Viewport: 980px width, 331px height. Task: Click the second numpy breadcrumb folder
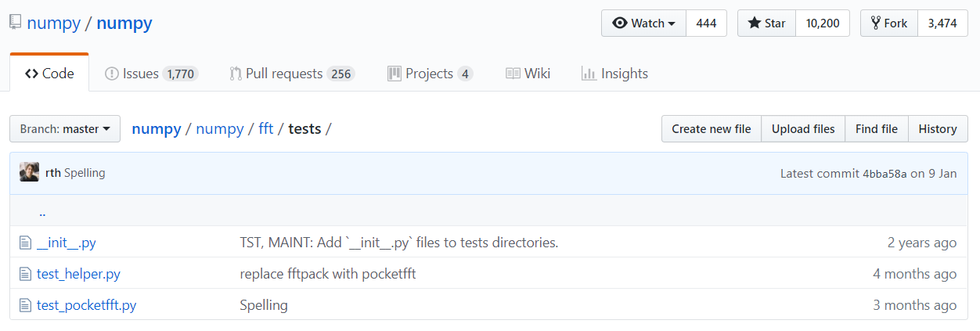pos(220,129)
